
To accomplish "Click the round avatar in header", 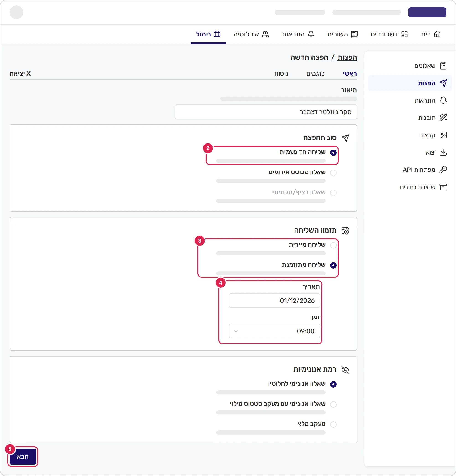I will pos(16,12).
